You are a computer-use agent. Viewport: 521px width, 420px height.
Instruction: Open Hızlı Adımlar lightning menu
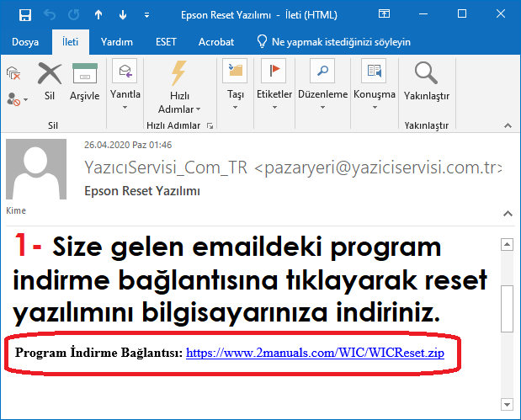(179, 87)
